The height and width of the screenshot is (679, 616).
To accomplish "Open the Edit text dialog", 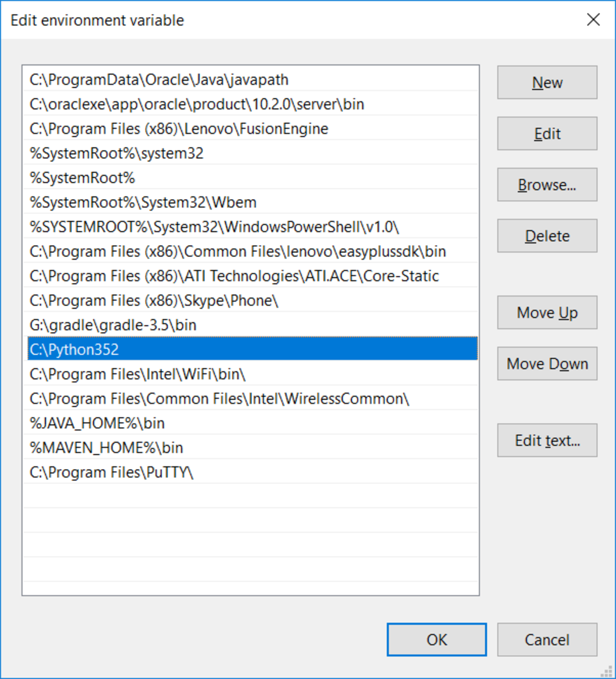I will tap(546, 440).
